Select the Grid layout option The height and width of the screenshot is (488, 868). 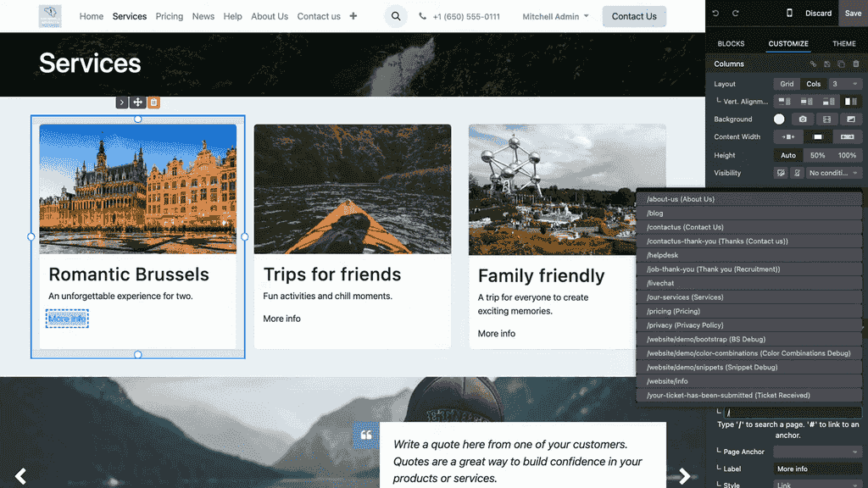click(787, 84)
